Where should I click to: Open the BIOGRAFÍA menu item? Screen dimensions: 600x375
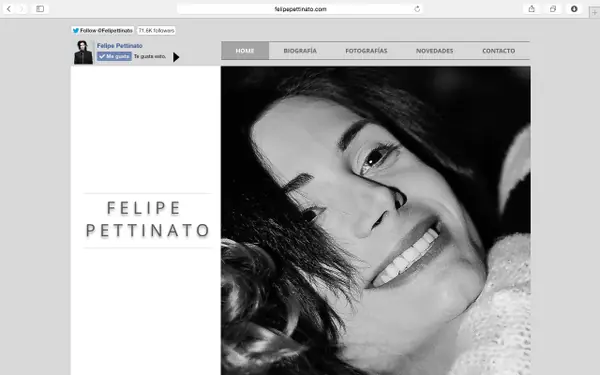click(x=300, y=51)
